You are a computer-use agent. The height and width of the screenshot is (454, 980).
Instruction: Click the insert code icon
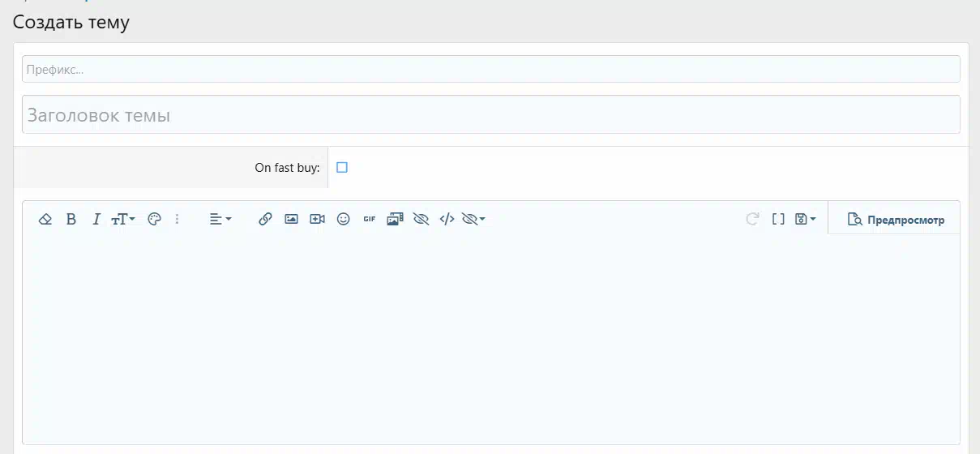447,219
